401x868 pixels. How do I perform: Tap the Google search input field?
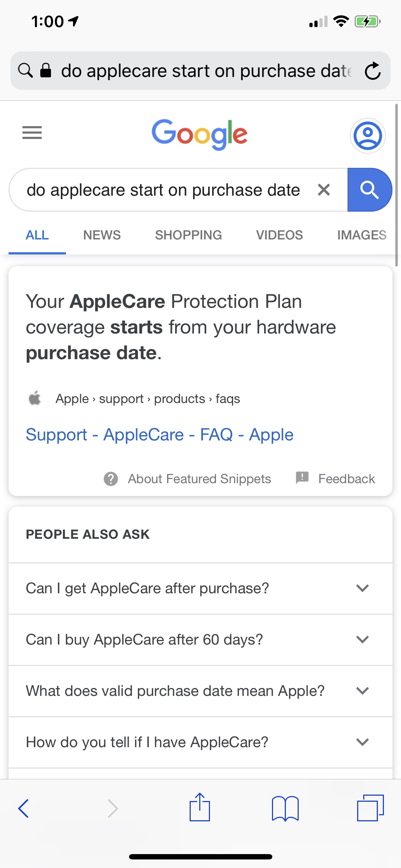click(163, 190)
